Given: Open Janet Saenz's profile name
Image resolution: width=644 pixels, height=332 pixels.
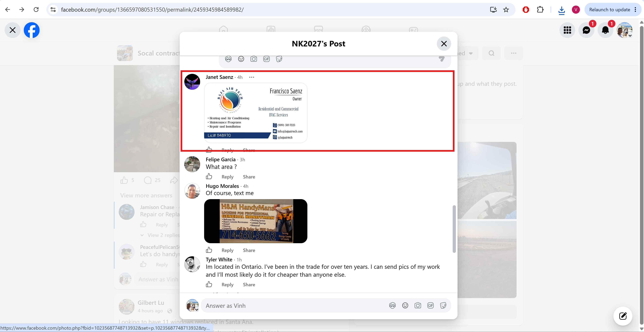Looking at the screenshot, I should (x=219, y=77).
